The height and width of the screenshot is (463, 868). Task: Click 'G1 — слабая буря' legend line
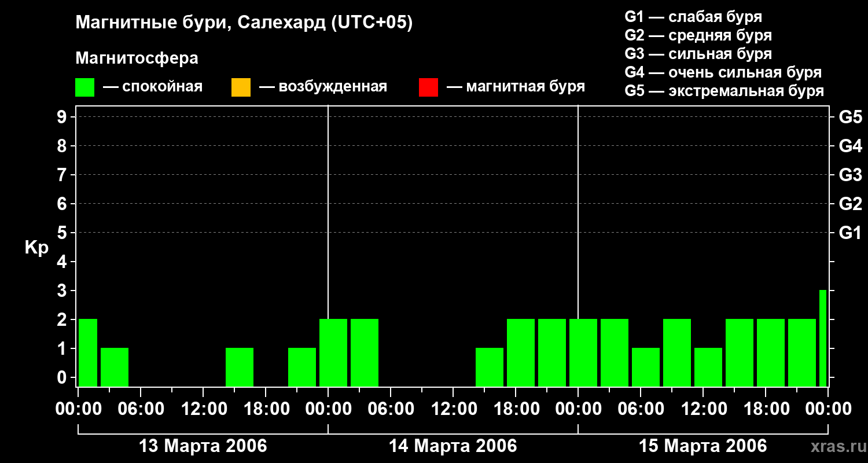coord(694,17)
